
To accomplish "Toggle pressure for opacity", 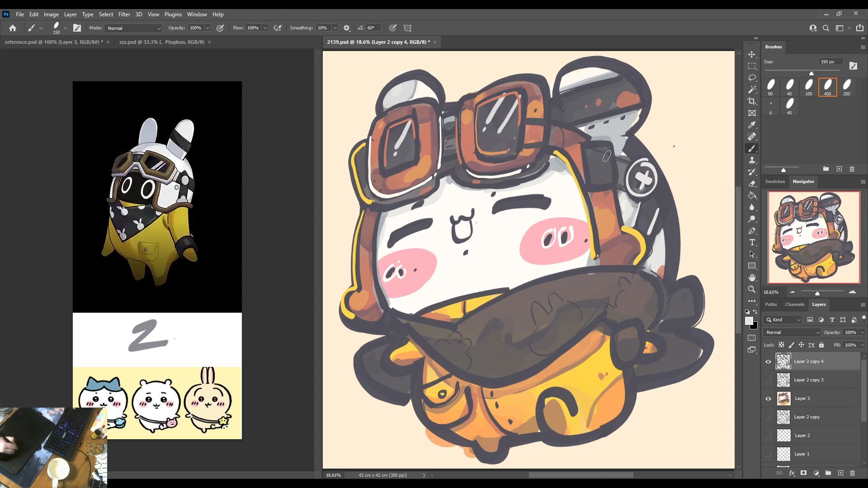I will click(220, 28).
